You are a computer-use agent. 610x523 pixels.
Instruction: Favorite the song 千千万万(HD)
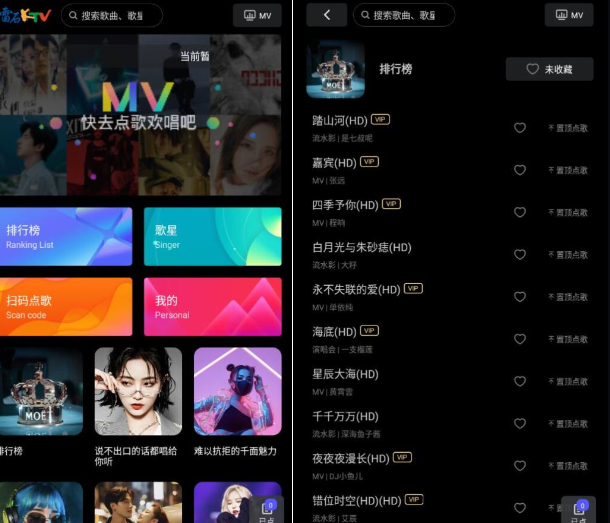(520, 423)
